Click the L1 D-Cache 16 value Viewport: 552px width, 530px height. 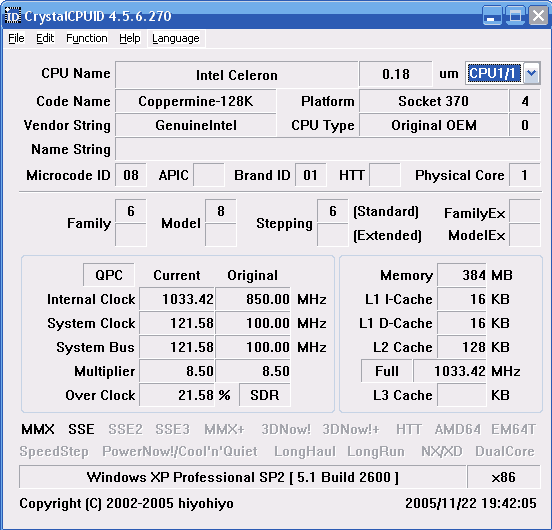coord(462,323)
